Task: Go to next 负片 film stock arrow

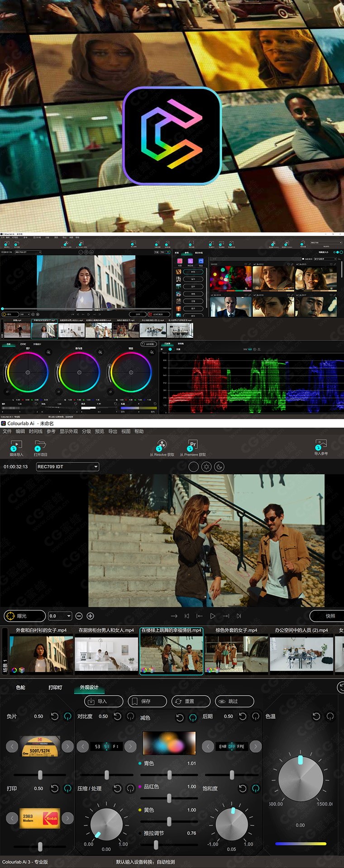Action: [67, 746]
